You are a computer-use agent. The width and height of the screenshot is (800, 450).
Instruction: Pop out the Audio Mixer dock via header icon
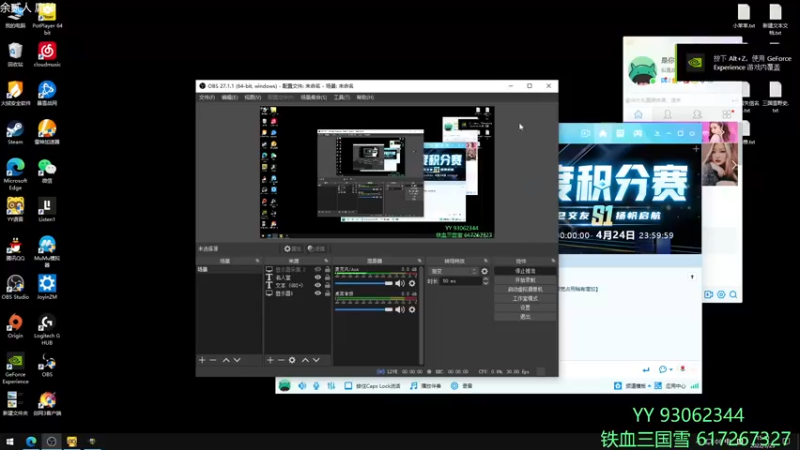tap(419, 261)
